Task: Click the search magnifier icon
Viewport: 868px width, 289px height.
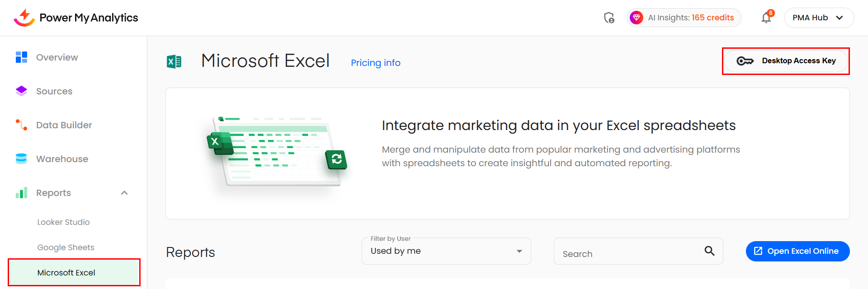Action: (x=709, y=251)
